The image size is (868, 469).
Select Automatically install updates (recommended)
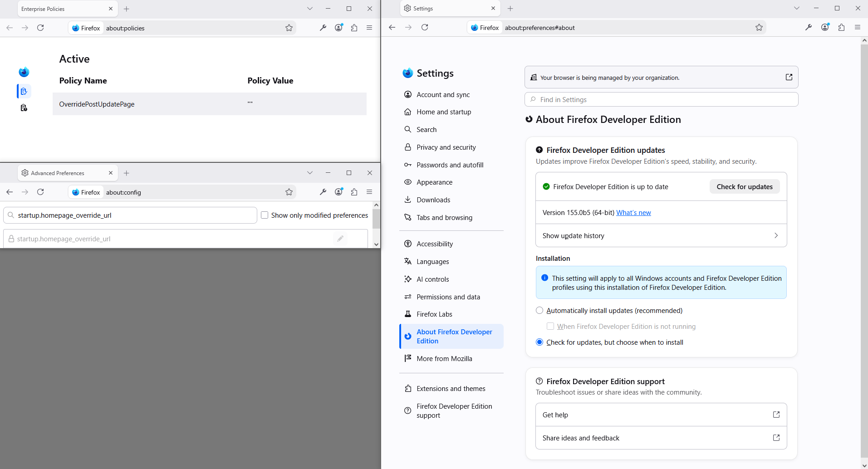click(x=539, y=310)
